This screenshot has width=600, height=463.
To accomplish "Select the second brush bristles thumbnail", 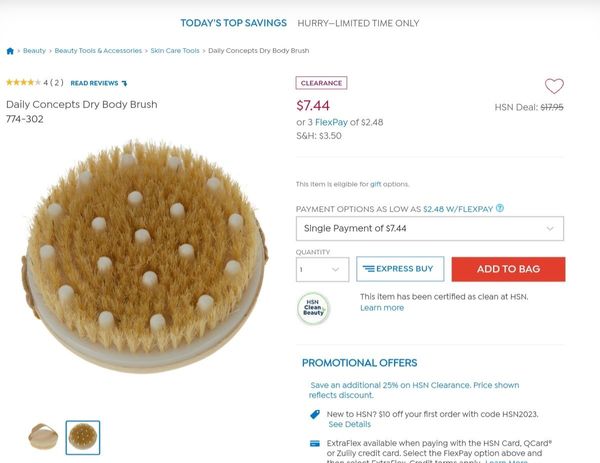I will [83, 437].
